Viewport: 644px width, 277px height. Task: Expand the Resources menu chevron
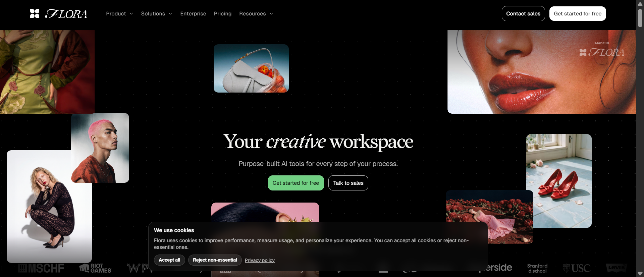click(x=271, y=14)
